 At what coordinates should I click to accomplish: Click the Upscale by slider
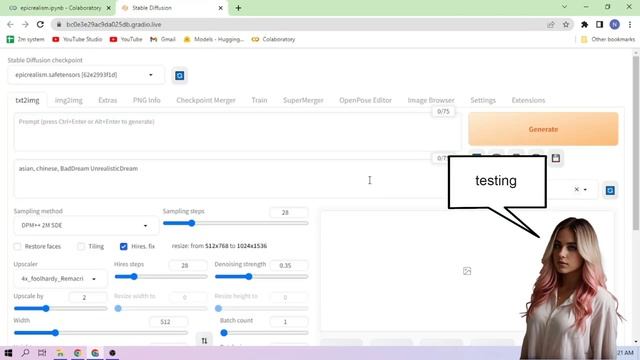(60, 309)
